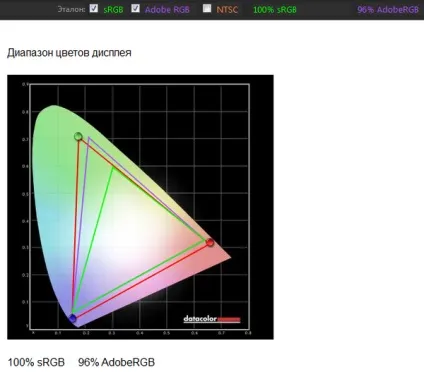
Task: Click the datacolor logo in chart
Action: pos(212,319)
